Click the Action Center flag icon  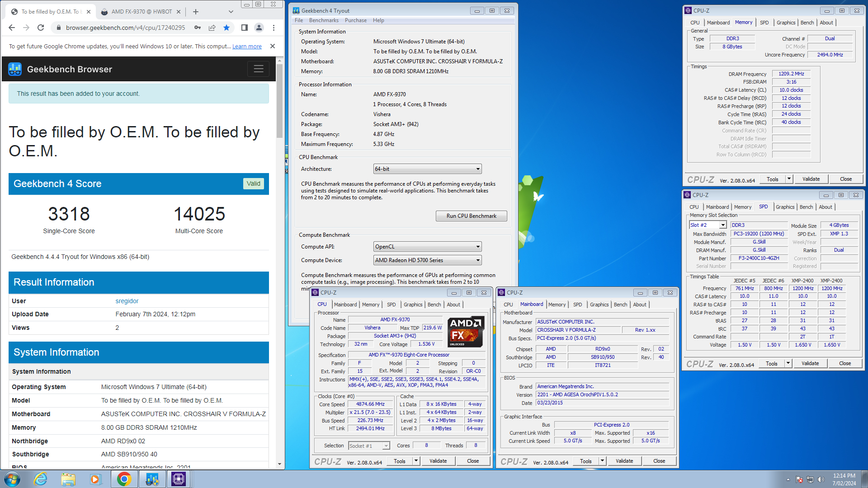pyautogui.click(x=799, y=479)
